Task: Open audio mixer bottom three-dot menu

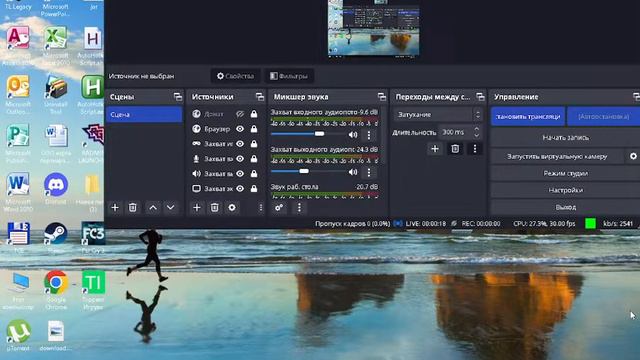Action: 299,207
